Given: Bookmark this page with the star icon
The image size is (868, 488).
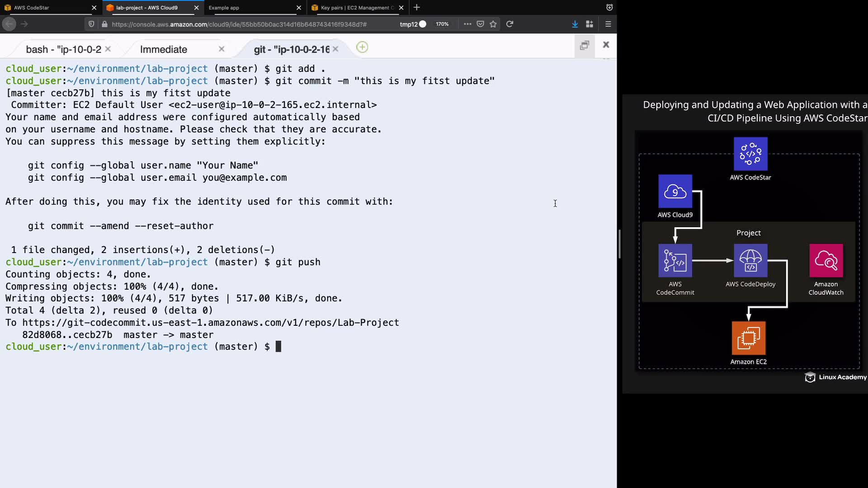Looking at the screenshot, I should 493,24.
